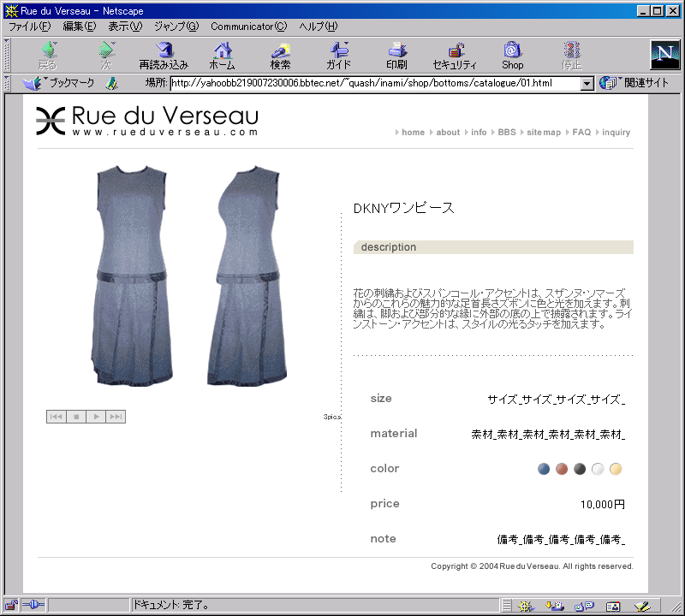Click the security lock status icon

[x=11, y=605]
